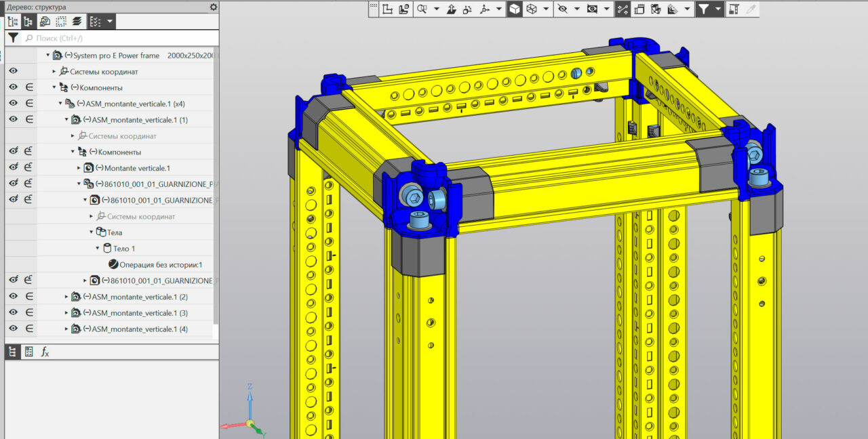Select the layers stack icon in tree toolbar
This screenshot has height=439, width=868.
tap(77, 22)
